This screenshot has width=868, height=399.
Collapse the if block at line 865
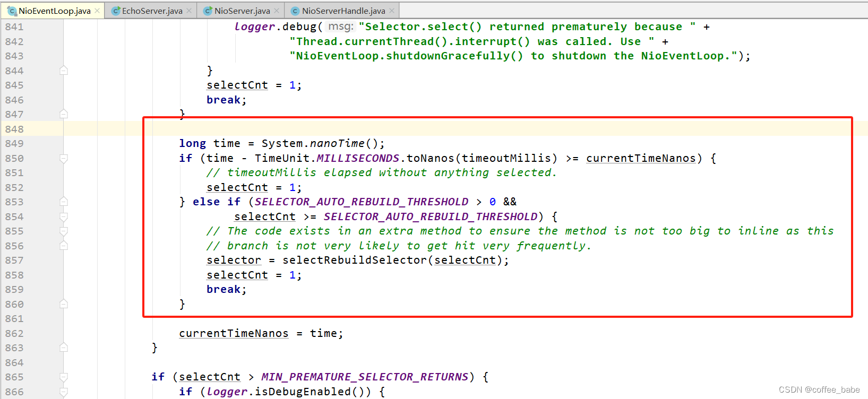point(64,377)
